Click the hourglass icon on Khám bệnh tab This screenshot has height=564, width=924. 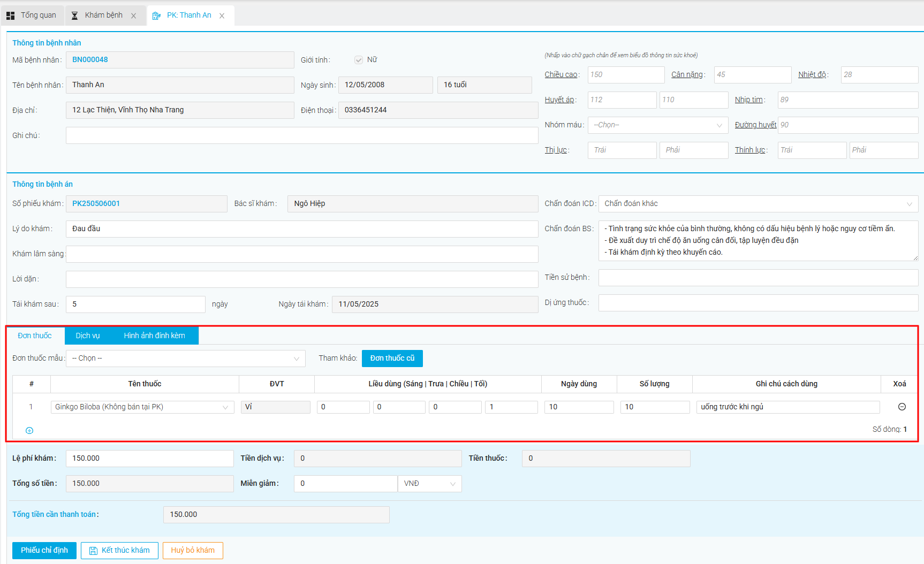[x=75, y=16]
